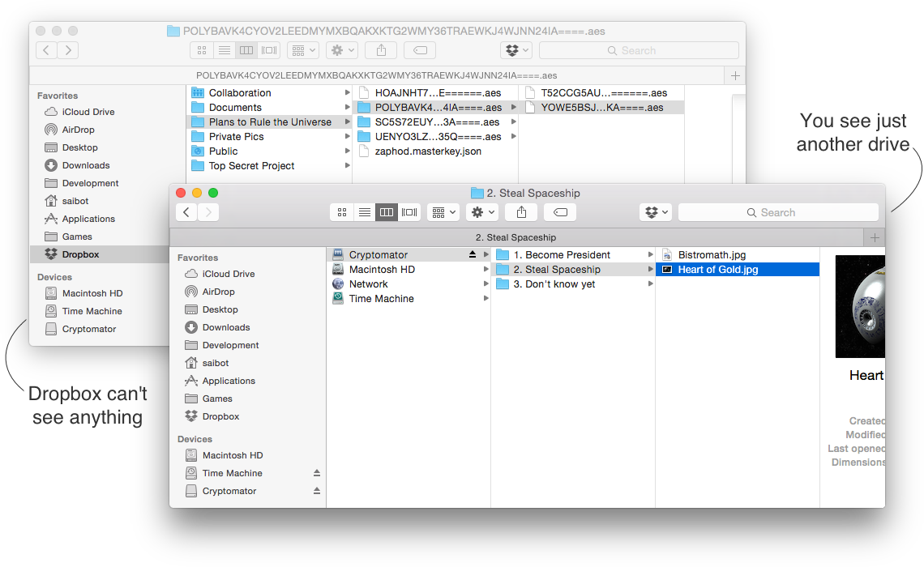Open Action gear menu in rear window
Screen dimensions: 924x567
(342, 50)
